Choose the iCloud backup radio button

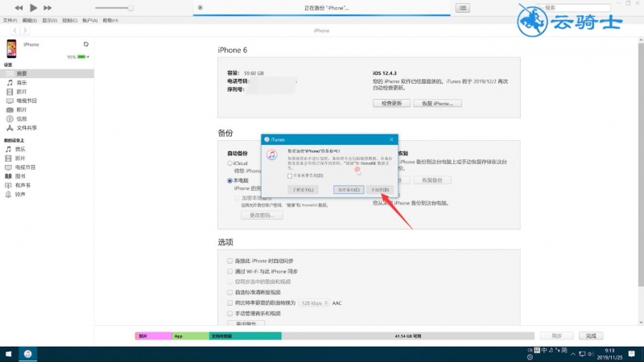(x=229, y=163)
